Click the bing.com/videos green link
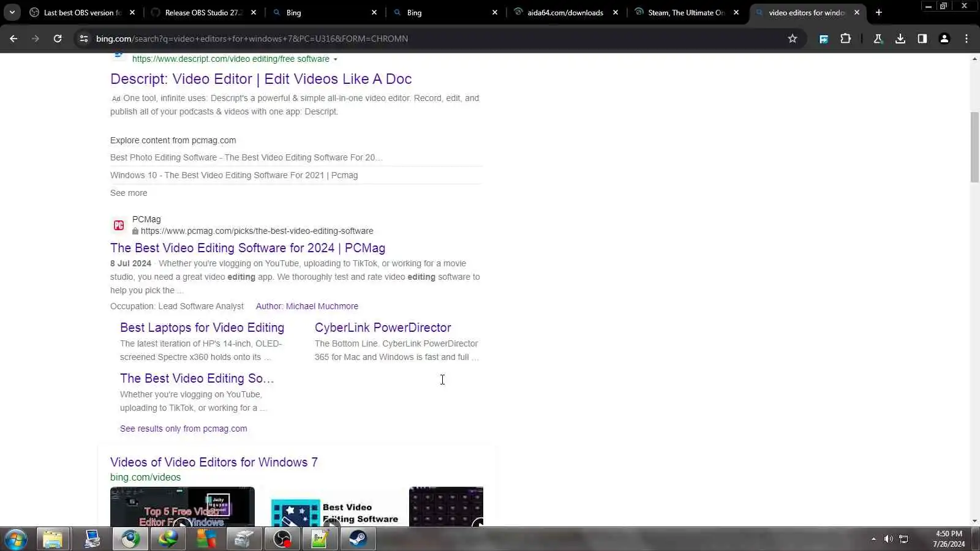980x551 pixels. click(x=145, y=478)
